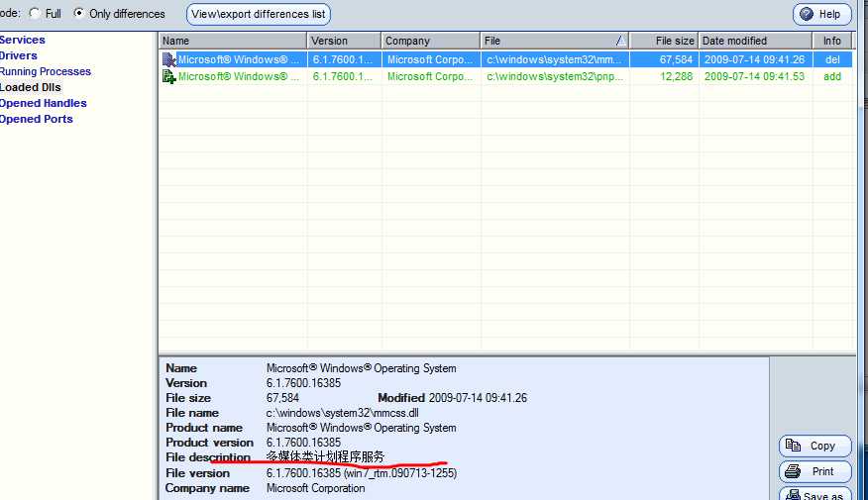Image resolution: width=868 pixels, height=500 pixels.
Task: Click the deleted DLL icon in the first row
Action: coord(168,59)
